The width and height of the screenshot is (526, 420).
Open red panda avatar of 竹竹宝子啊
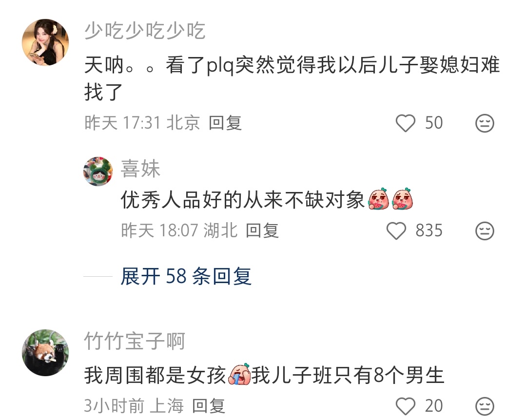click(45, 353)
